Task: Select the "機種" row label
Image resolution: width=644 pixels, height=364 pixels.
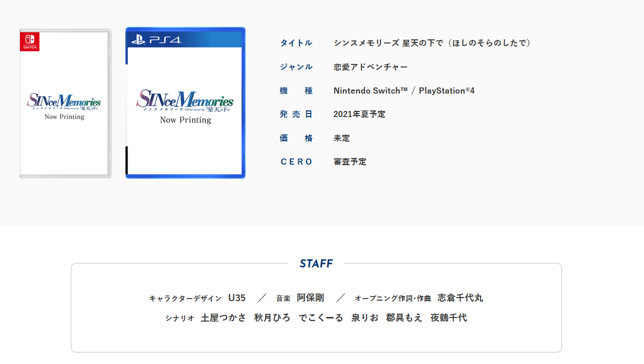Action: (x=296, y=90)
